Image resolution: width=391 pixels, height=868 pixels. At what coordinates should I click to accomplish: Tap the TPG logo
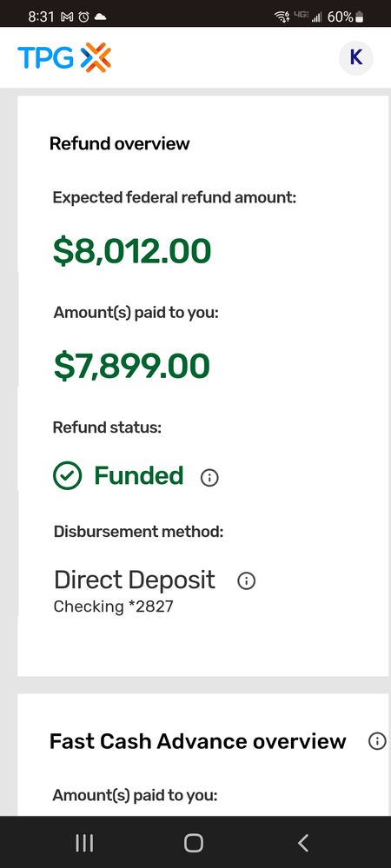point(64,57)
